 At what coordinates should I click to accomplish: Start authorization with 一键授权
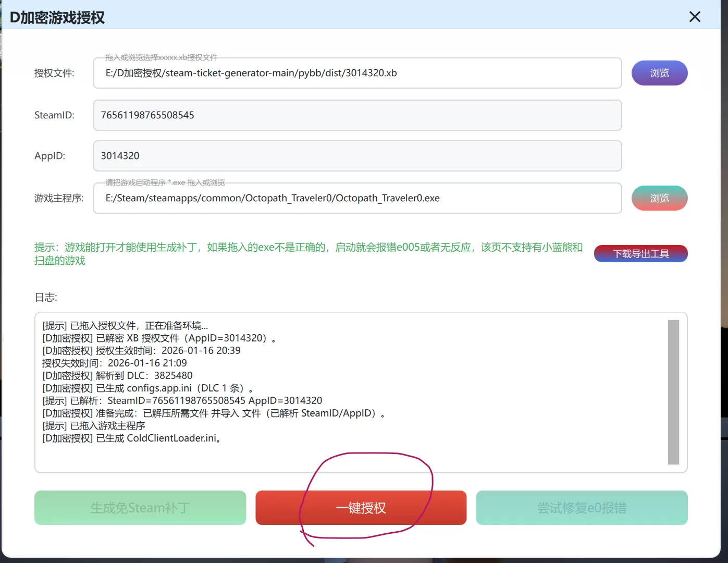point(361,508)
